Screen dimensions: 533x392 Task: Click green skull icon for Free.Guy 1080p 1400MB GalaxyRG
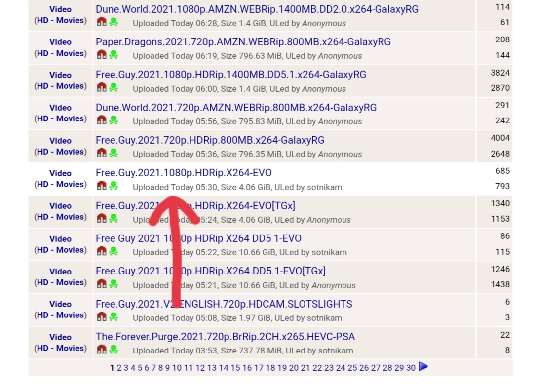114,87
